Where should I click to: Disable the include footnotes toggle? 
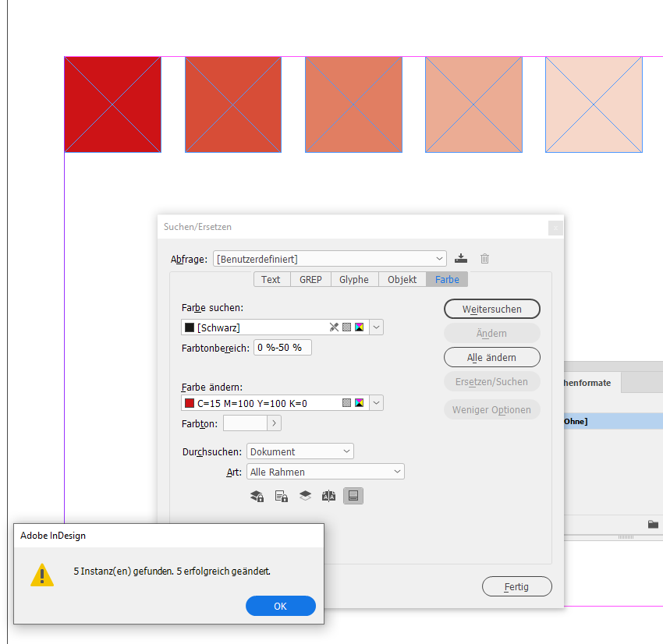(x=353, y=495)
